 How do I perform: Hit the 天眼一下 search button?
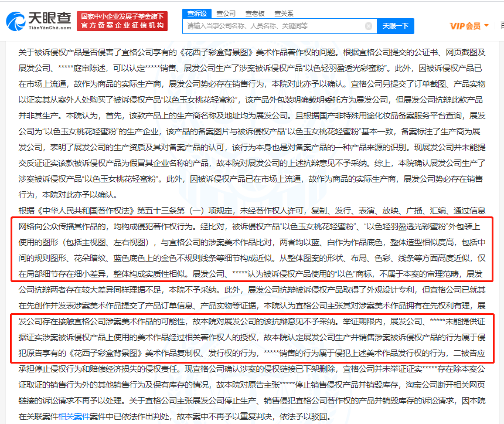[x=396, y=26]
